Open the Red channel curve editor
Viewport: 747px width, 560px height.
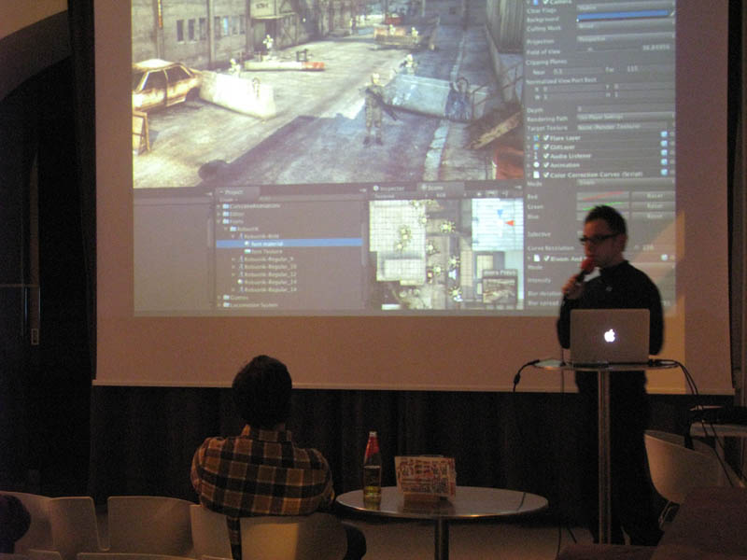602,196
